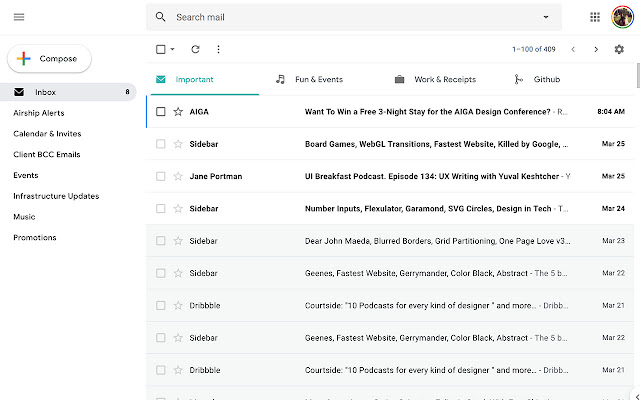Tick the first Dribbble email checkbox
Viewport: 640px width, 400px height.
160,305
